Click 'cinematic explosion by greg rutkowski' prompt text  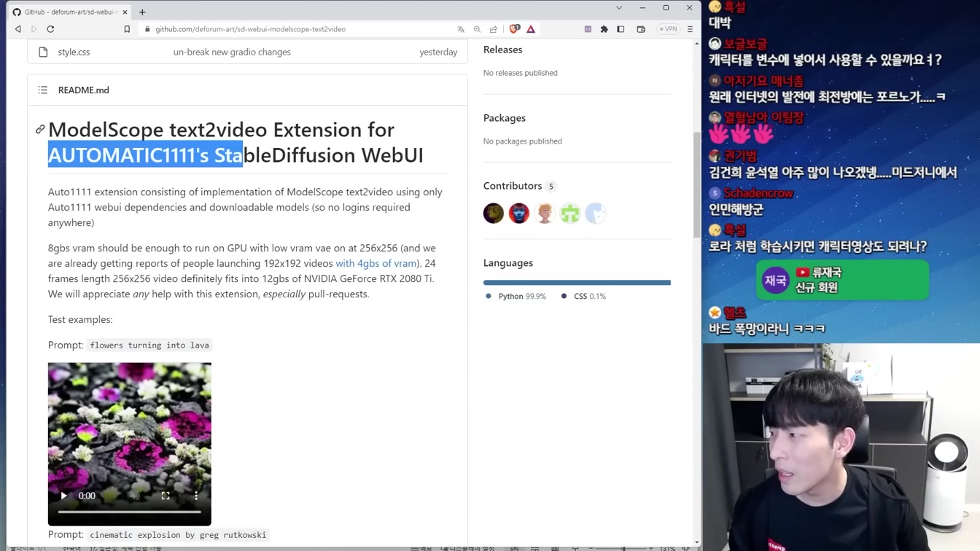[178, 535]
